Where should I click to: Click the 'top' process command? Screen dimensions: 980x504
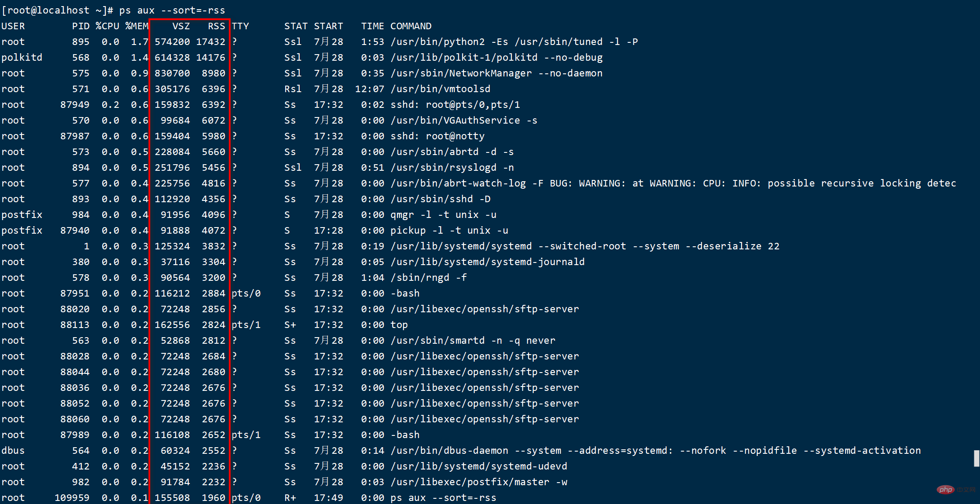point(399,325)
